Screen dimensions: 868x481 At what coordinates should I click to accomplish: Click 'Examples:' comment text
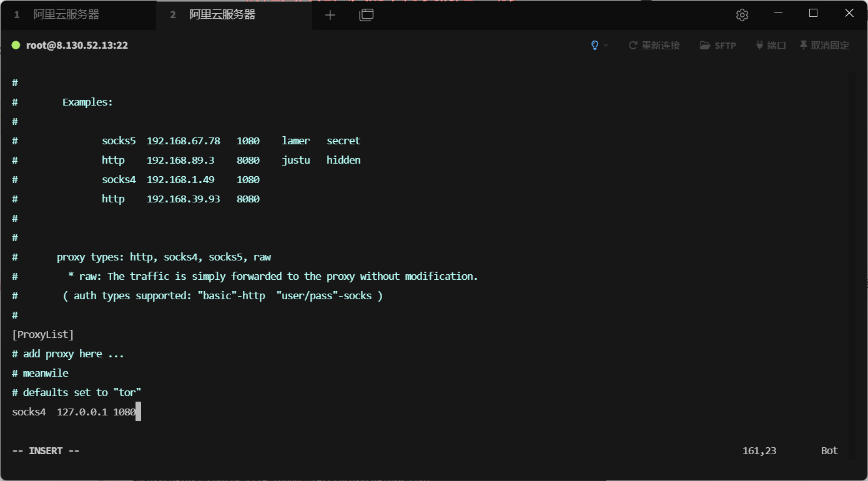[x=87, y=102]
